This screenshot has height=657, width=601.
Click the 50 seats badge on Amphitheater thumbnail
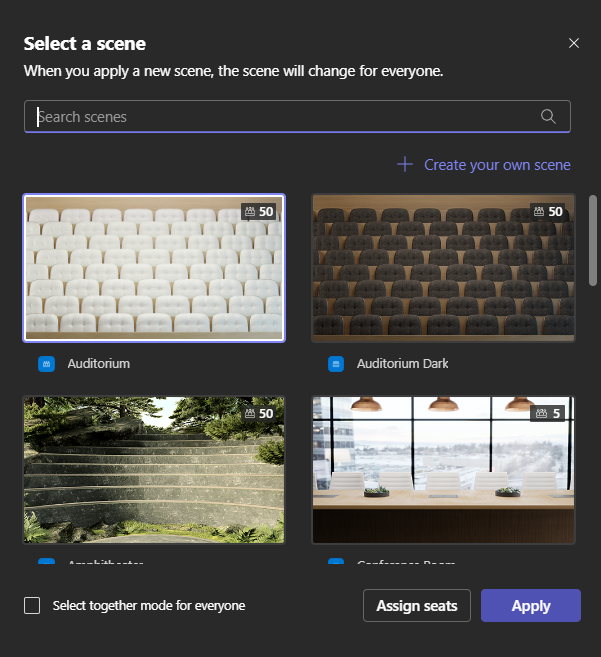click(259, 414)
